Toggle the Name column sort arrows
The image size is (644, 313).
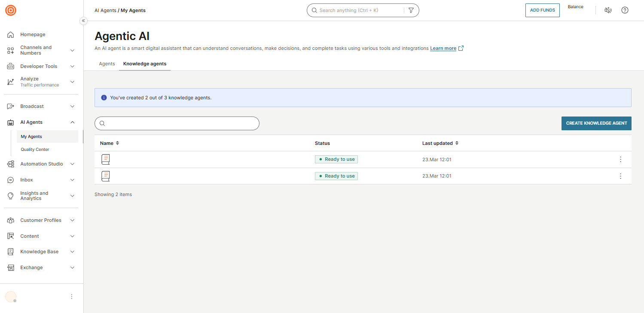(x=117, y=143)
